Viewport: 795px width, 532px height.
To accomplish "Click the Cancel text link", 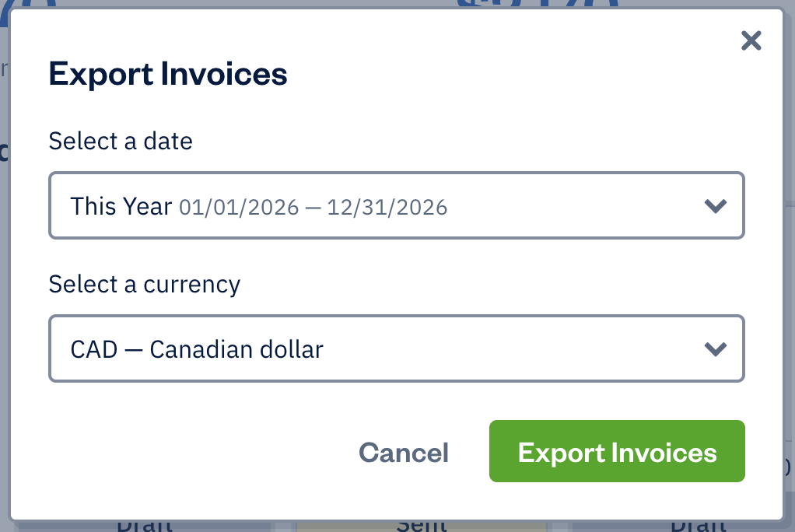I will tap(403, 451).
